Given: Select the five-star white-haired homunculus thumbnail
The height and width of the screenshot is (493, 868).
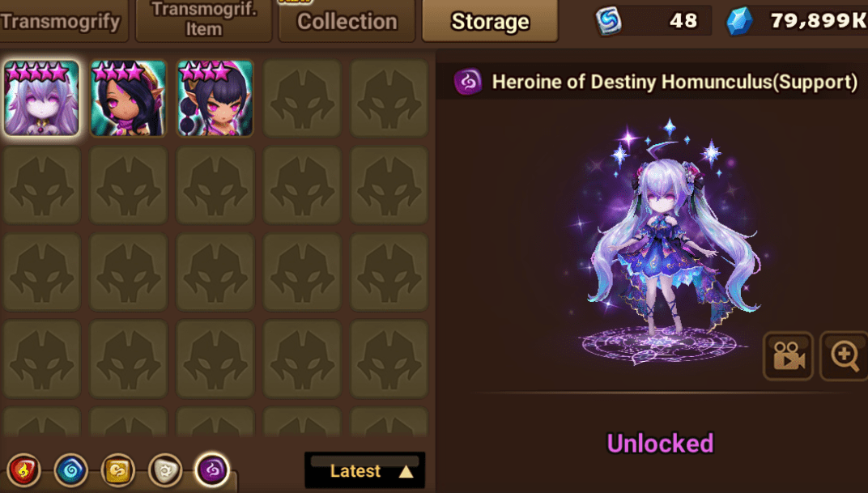Looking at the screenshot, I should point(41,98).
